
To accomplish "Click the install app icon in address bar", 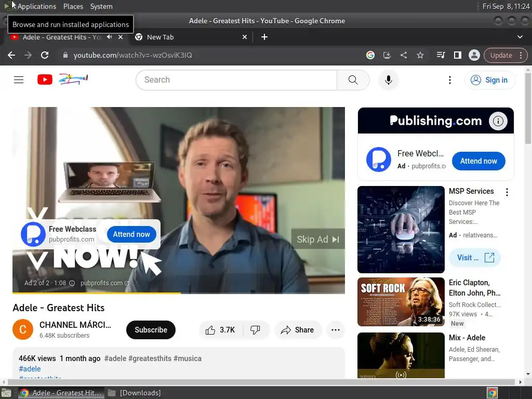I will tap(387, 55).
